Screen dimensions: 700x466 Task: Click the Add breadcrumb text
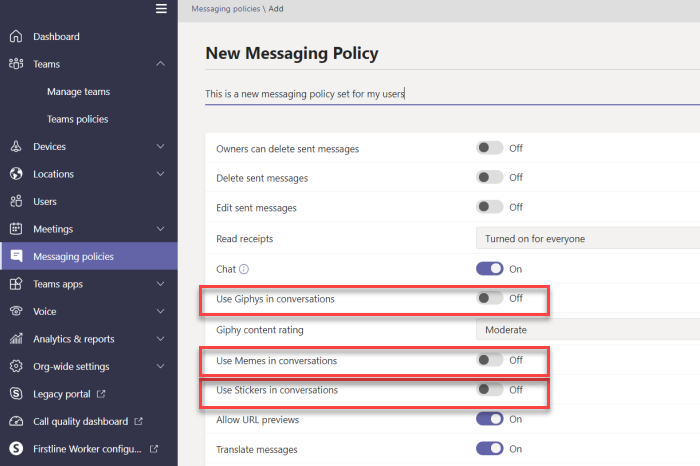pyautogui.click(x=276, y=9)
